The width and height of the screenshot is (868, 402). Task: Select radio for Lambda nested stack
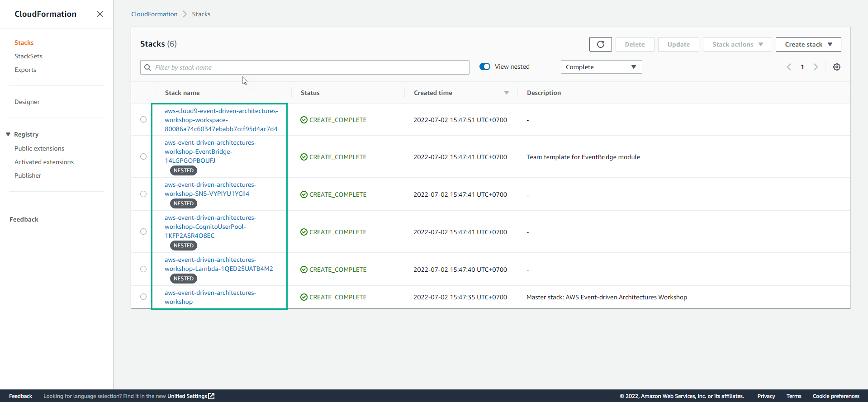[x=143, y=269]
